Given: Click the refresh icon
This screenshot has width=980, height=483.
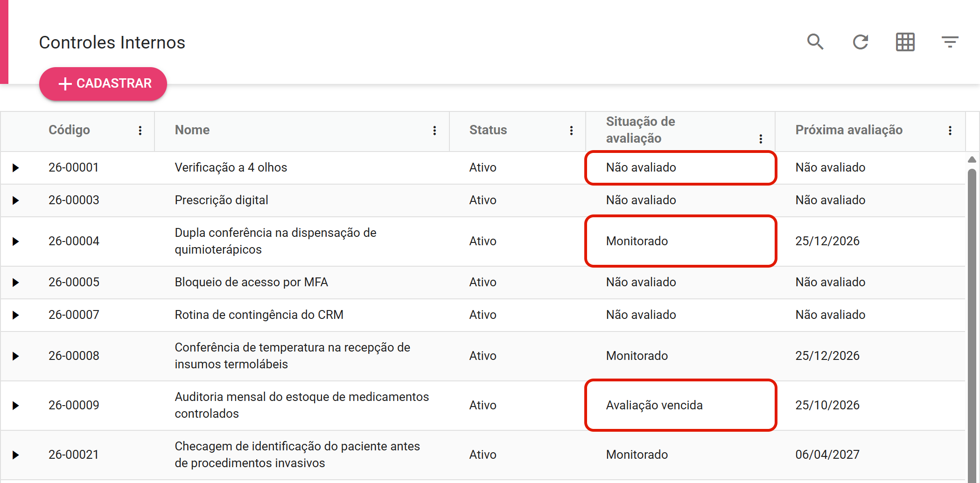Looking at the screenshot, I should click(x=860, y=42).
